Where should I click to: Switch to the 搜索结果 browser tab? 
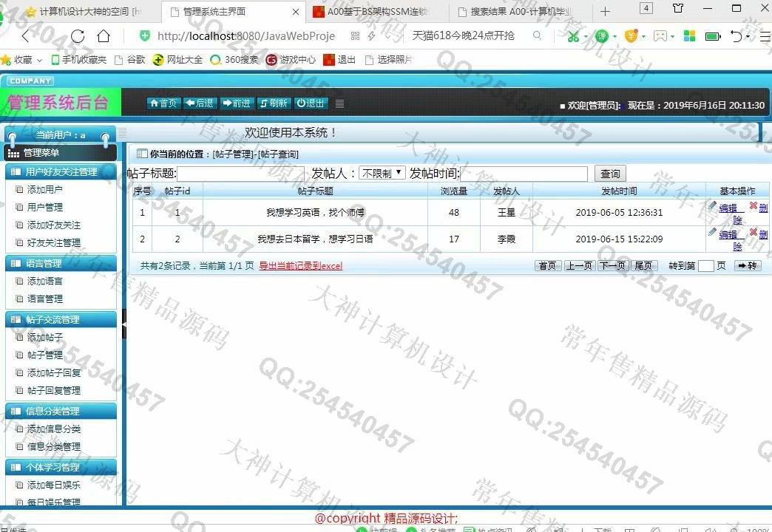point(521,12)
